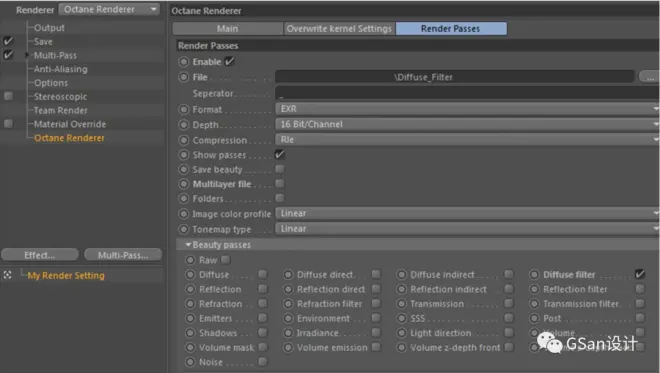Click the Seperator input field
The width and height of the screenshot is (660, 373).
[x=467, y=93]
